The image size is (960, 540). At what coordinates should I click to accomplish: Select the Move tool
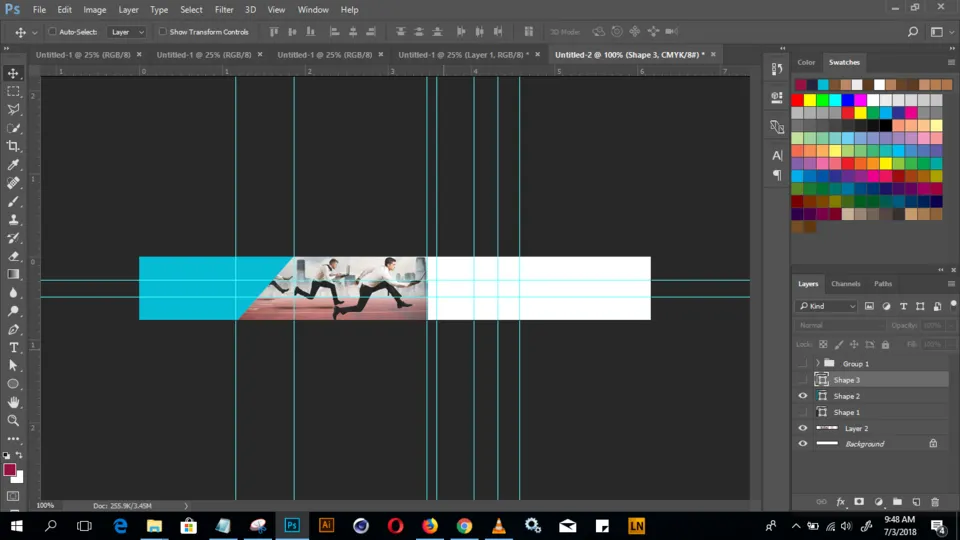coord(13,73)
